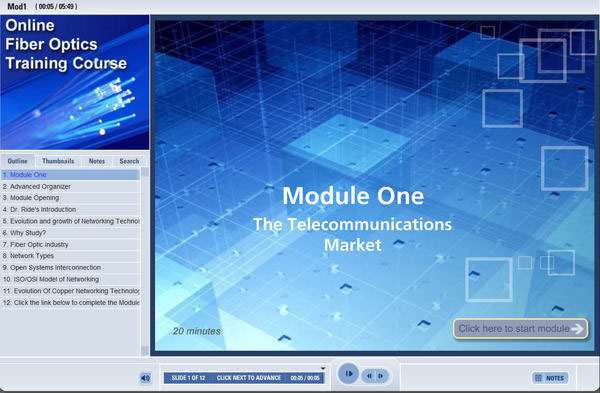Open Dr. Ride's Introduction slide

71,209
